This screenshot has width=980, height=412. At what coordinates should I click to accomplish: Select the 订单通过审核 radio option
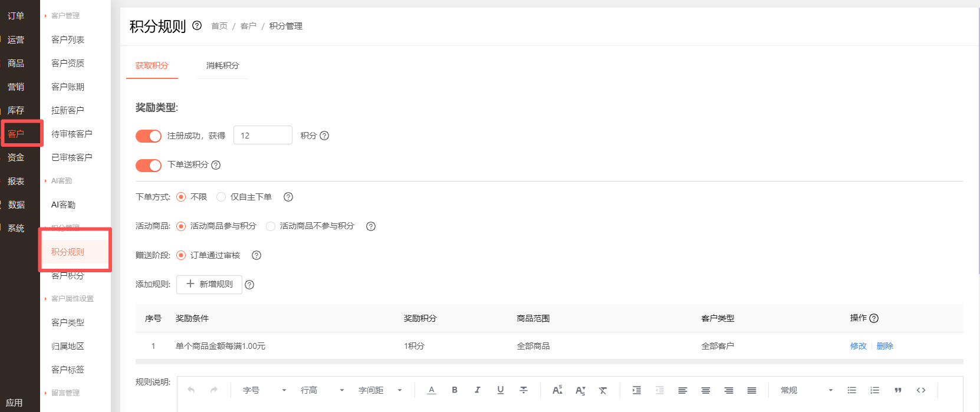(x=181, y=255)
